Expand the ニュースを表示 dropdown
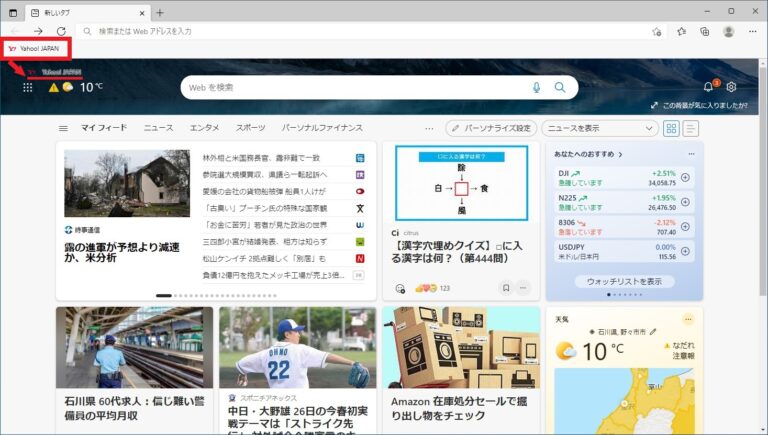The height and width of the screenshot is (435, 768). coord(600,128)
